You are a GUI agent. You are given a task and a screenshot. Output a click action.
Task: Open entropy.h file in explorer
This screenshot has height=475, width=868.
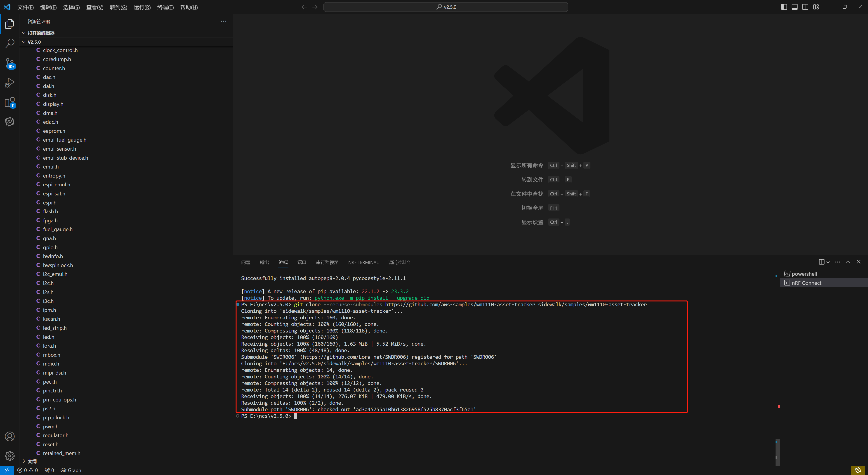[126, 176]
